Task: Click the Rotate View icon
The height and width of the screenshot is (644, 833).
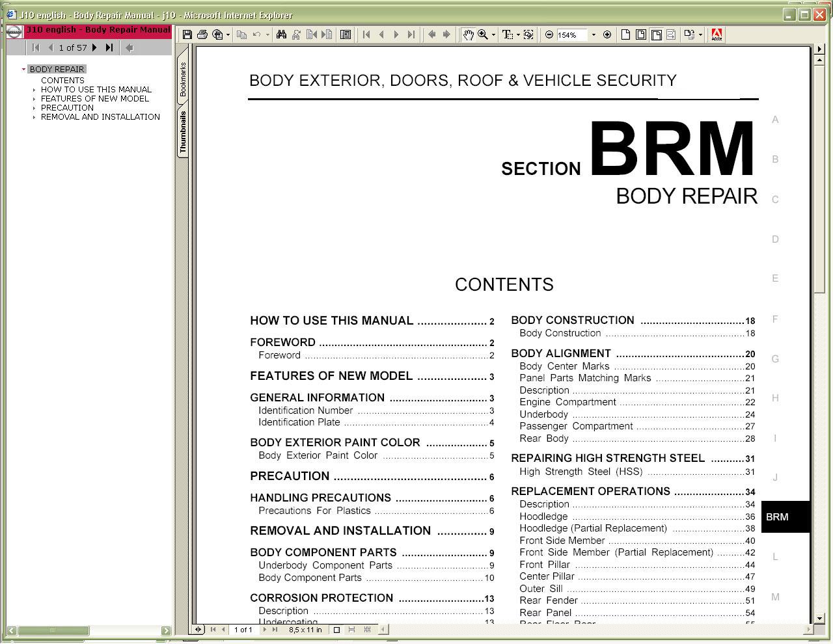Action: tap(690, 34)
